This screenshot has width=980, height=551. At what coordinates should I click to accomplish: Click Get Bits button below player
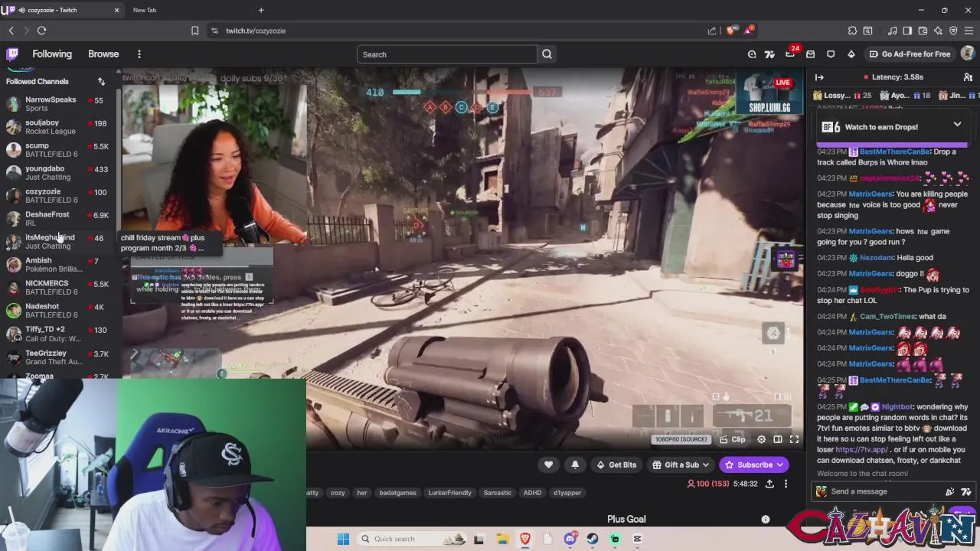coord(616,465)
